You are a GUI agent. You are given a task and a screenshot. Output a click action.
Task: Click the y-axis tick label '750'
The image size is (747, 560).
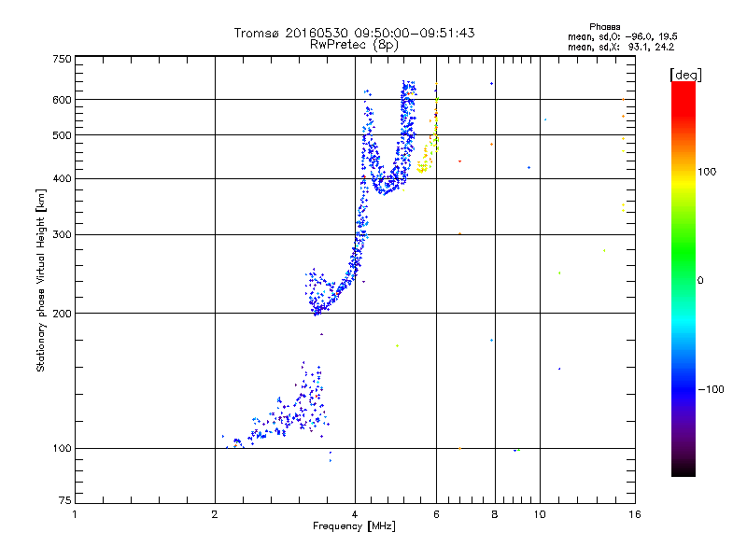point(62,59)
